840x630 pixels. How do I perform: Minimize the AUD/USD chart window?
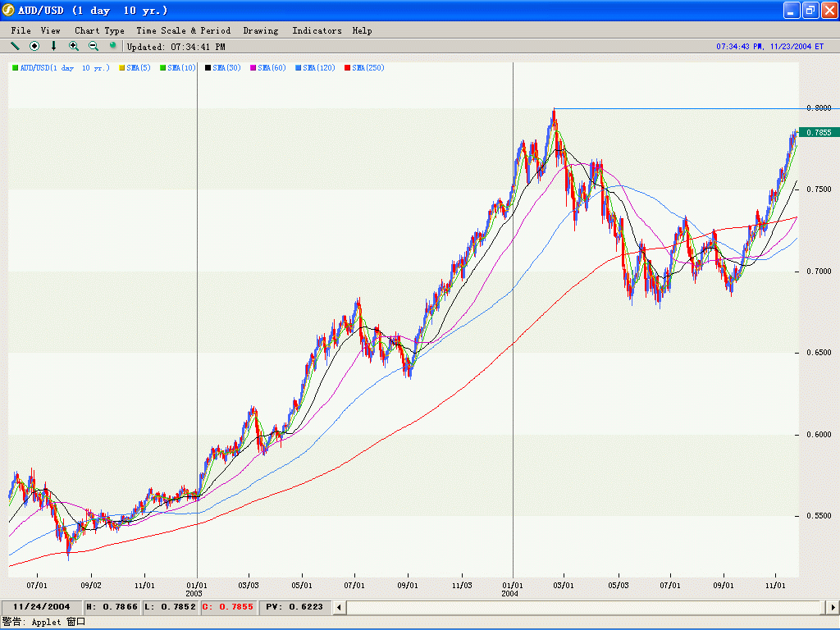[792, 10]
